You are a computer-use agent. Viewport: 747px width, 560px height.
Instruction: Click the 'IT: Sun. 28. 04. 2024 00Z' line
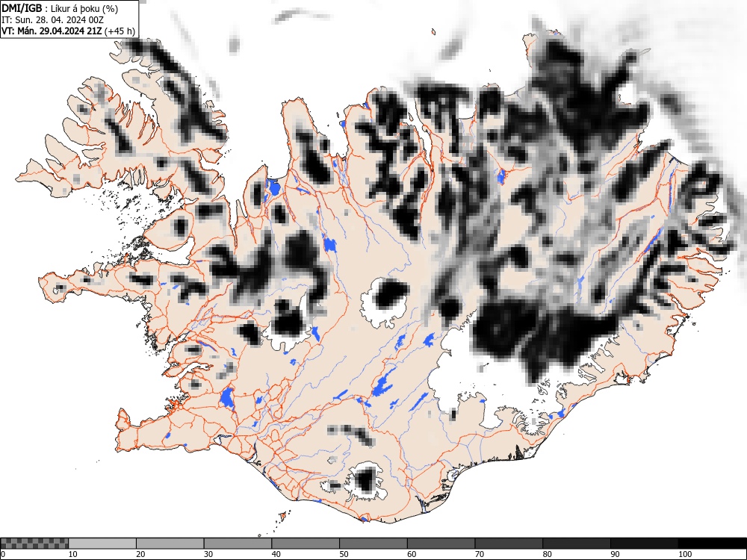[52, 20]
